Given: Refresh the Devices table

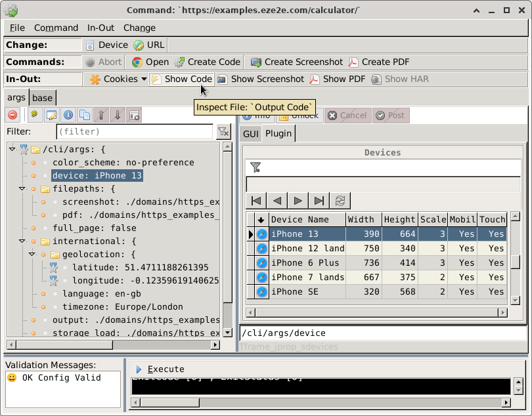Looking at the screenshot, I should click(x=340, y=201).
